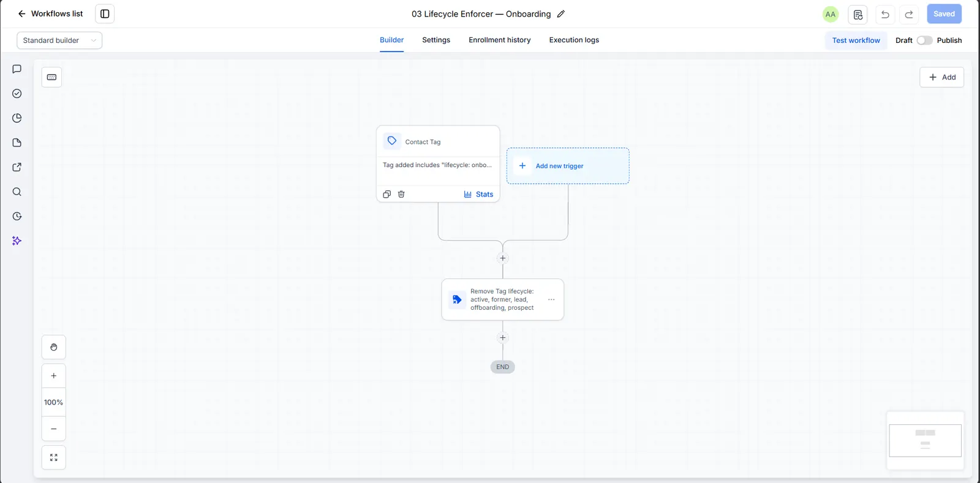This screenshot has height=483, width=980.
Task: Open the AA user avatar
Action: tap(831, 14)
